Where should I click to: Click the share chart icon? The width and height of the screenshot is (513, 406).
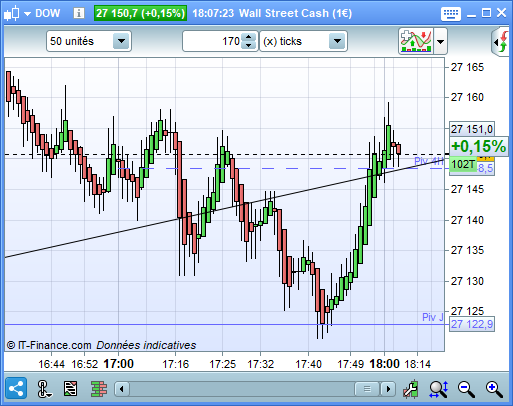tap(16, 388)
